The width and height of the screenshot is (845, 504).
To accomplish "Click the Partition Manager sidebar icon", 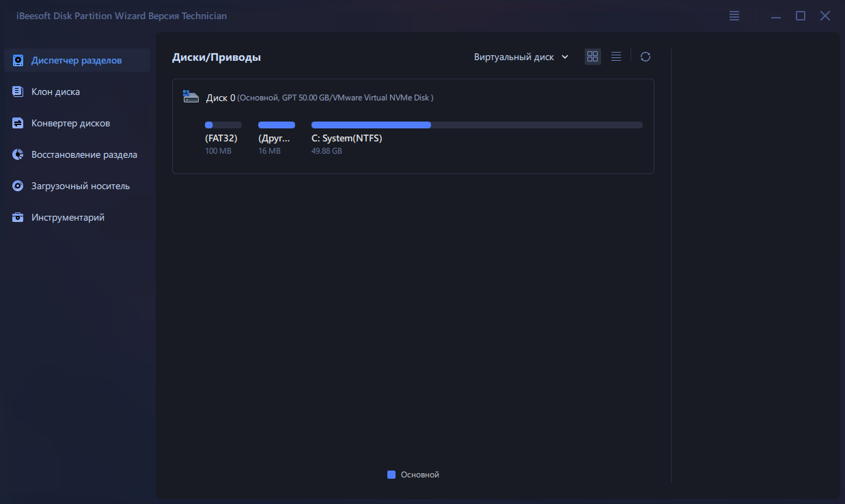I will click(18, 60).
